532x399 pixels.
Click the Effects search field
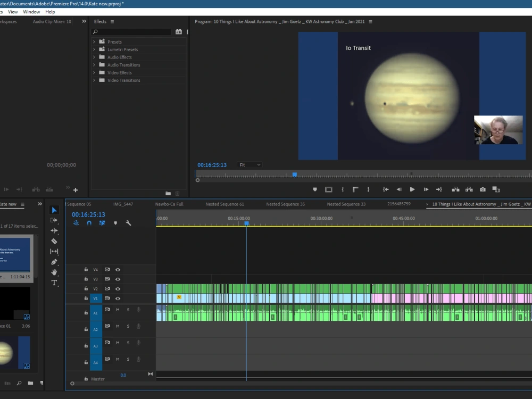[x=131, y=31]
